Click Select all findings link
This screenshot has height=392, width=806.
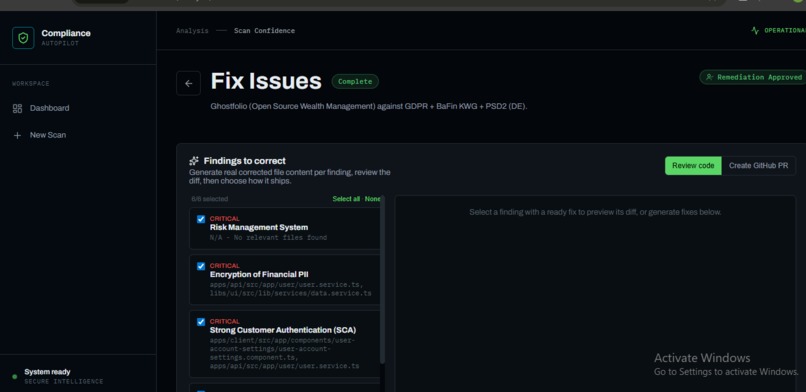[346, 199]
